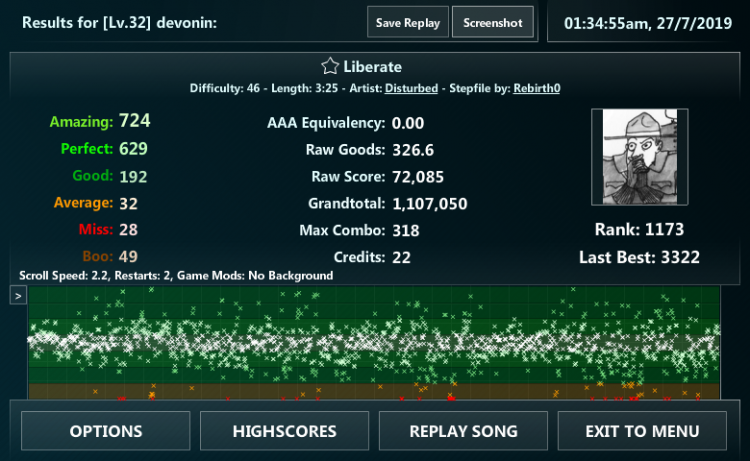
Task: Click the AAA Equivalency value
Action: point(408,123)
